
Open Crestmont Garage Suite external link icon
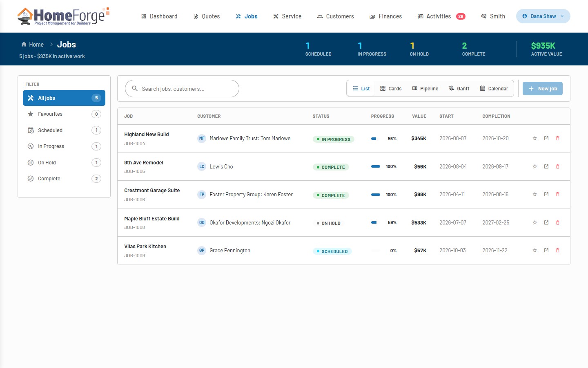click(546, 194)
